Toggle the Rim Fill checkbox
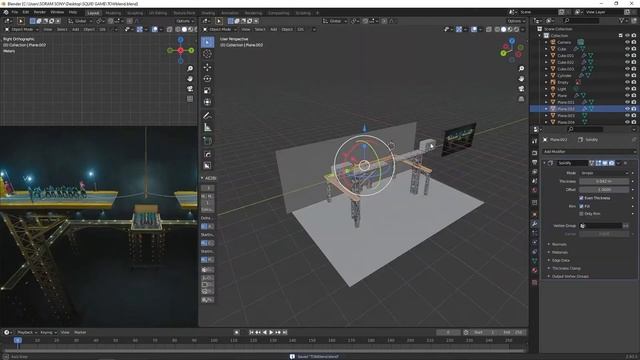Image resolution: width=640 pixels, height=360 pixels. pyautogui.click(x=581, y=206)
